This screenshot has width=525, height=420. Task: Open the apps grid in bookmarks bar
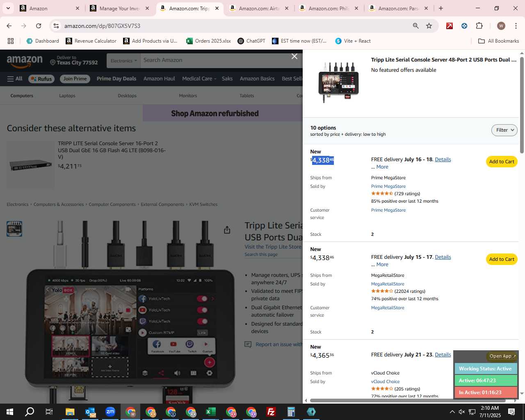11,41
